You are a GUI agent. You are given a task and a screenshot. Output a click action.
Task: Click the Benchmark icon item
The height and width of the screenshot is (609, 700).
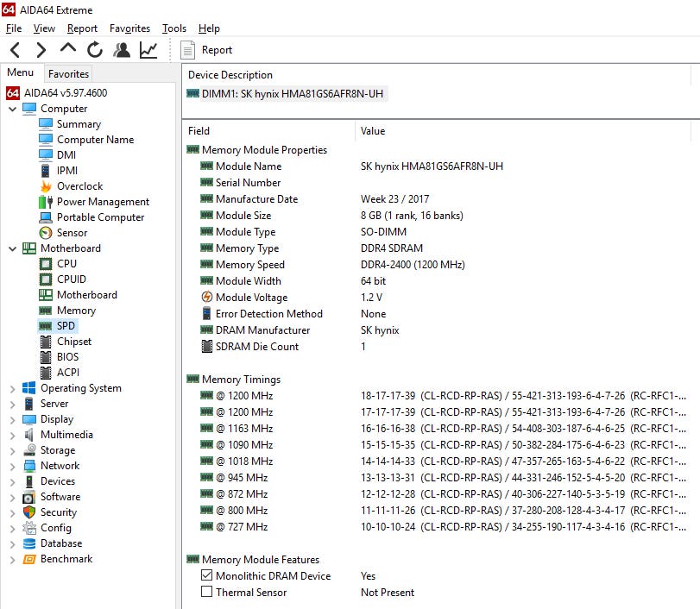29,559
